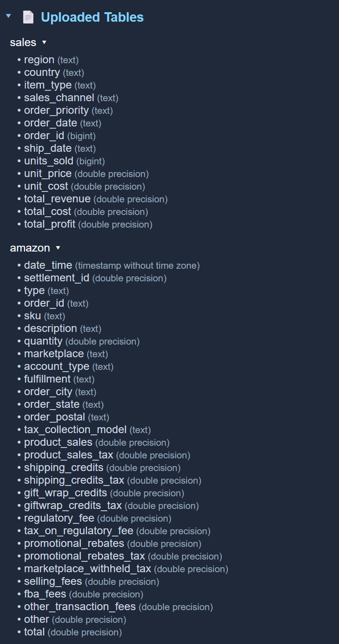Collapse the Uploaded Tables section triangle
The width and height of the screenshot is (339, 644).
8,16
